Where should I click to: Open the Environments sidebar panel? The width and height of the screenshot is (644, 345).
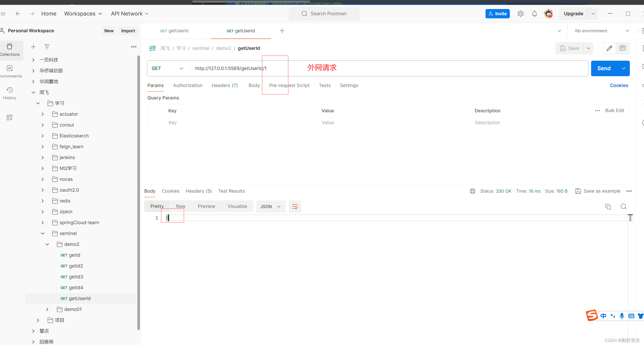coord(10,72)
